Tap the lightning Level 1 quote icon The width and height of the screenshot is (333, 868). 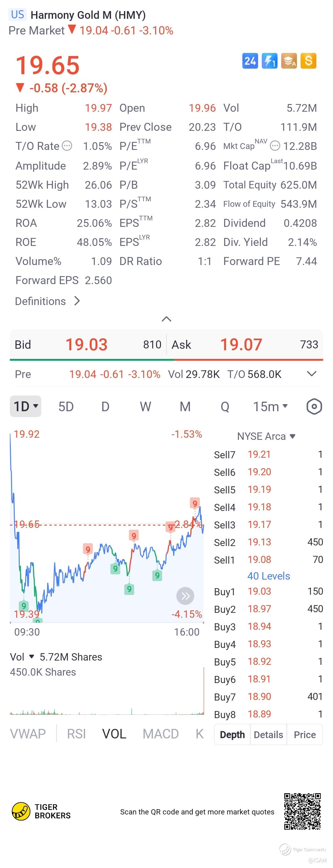[269, 61]
